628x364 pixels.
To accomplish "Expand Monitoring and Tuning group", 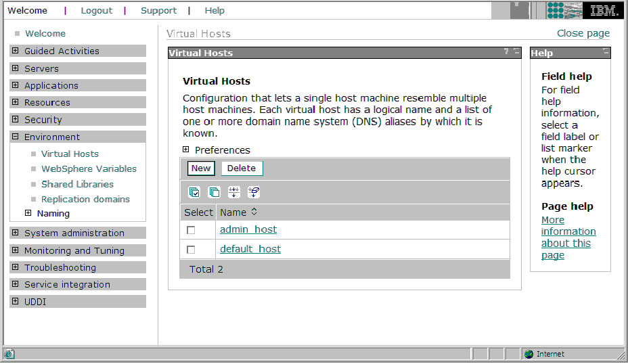I will 15,250.
